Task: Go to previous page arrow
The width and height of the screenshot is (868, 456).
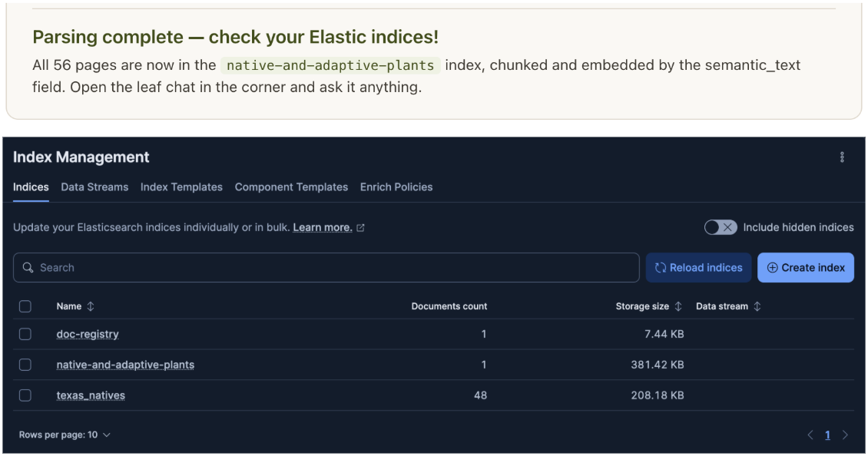Action: pyautogui.click(x=810, y=435)
